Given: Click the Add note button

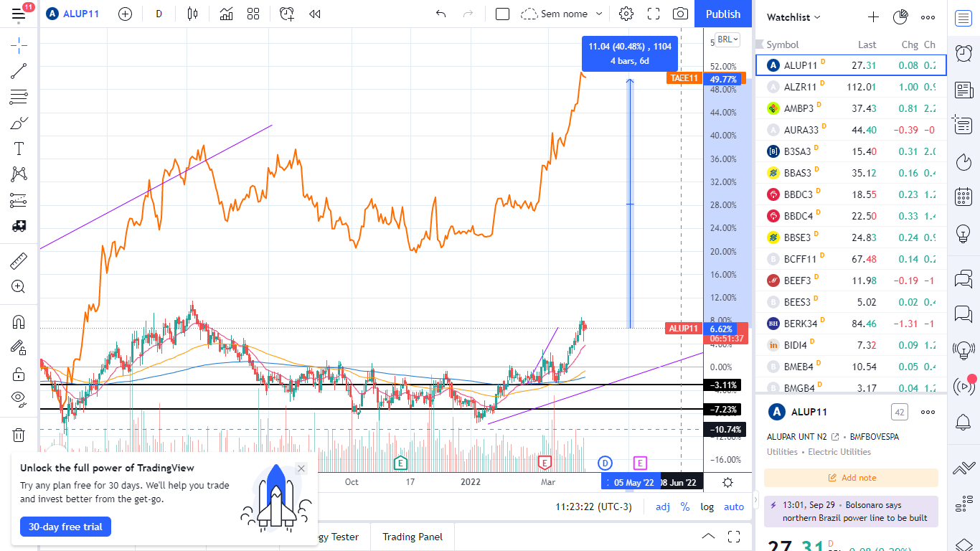Looking at the screenshot, I should (851, 478).
